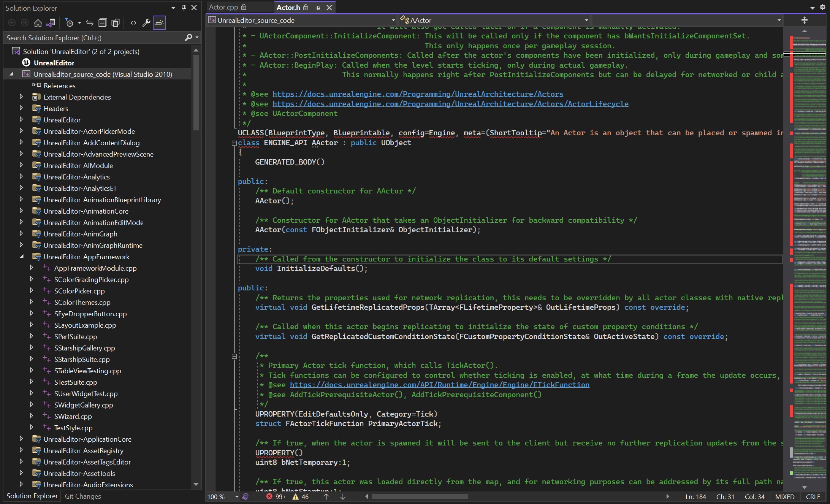The height and width of the screenshot is (504, 830).
Task: Open project properties via the wrench icon
Action: click(146, 23)
